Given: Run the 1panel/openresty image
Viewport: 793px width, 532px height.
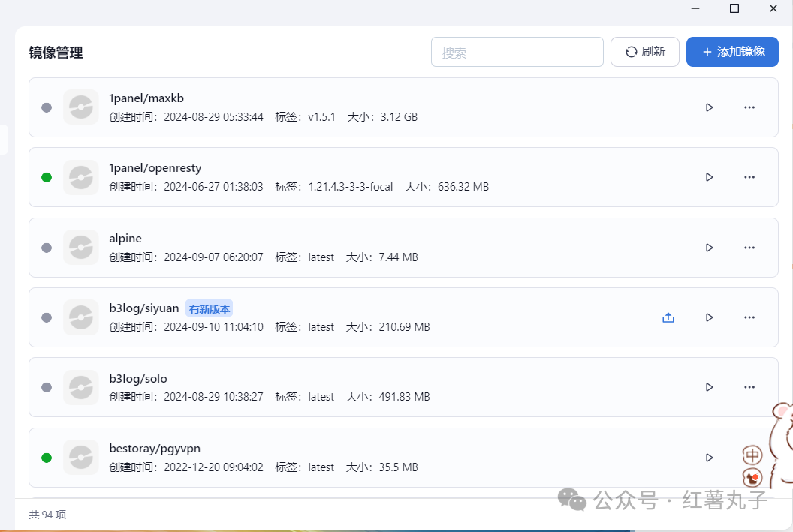Looking at the screenshot, I should (x=709, y=177).
